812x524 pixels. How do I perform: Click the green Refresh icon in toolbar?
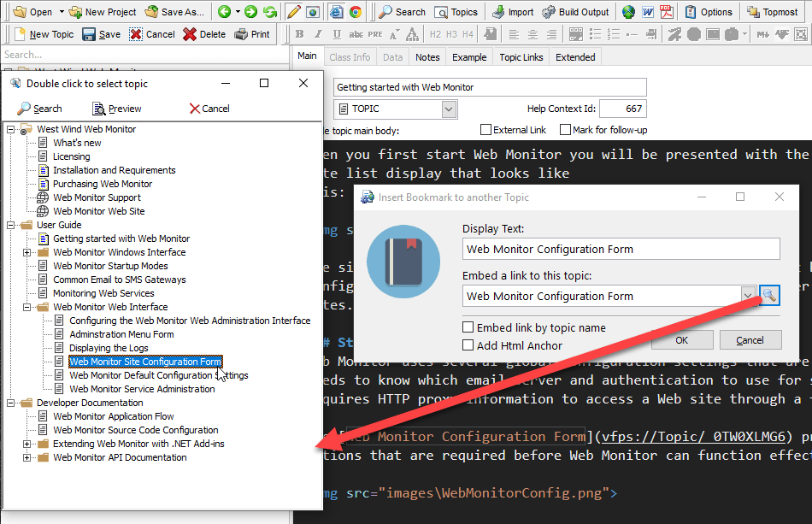[x=270, y=11]
